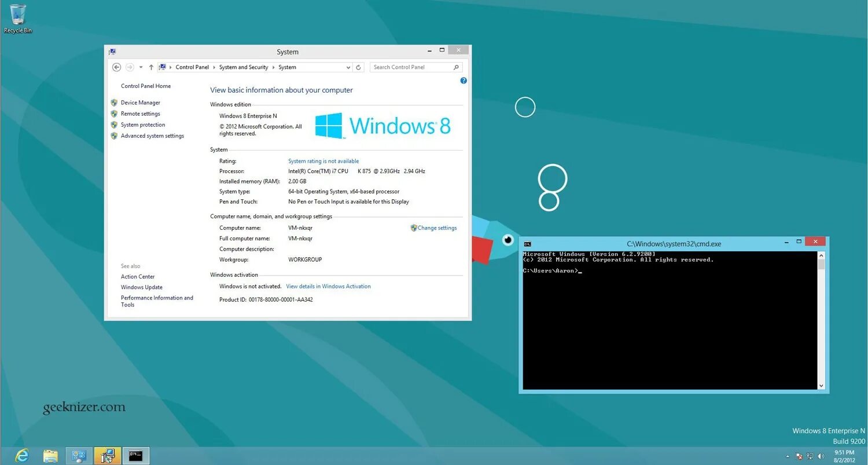Open address bar history dropdown
The width and height of the screenshot is (868, 465).
348,67
